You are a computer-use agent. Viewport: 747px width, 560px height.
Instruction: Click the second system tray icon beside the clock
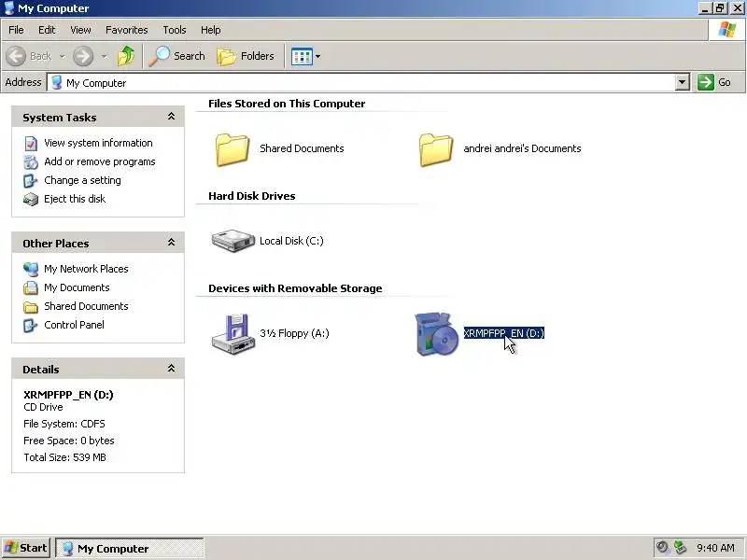point(681,547)
